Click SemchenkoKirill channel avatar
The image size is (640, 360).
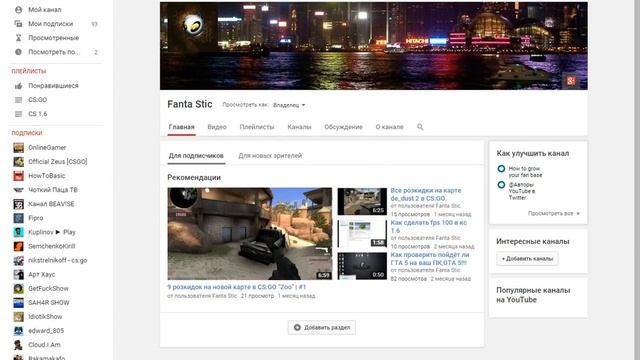tap(18, 246)
